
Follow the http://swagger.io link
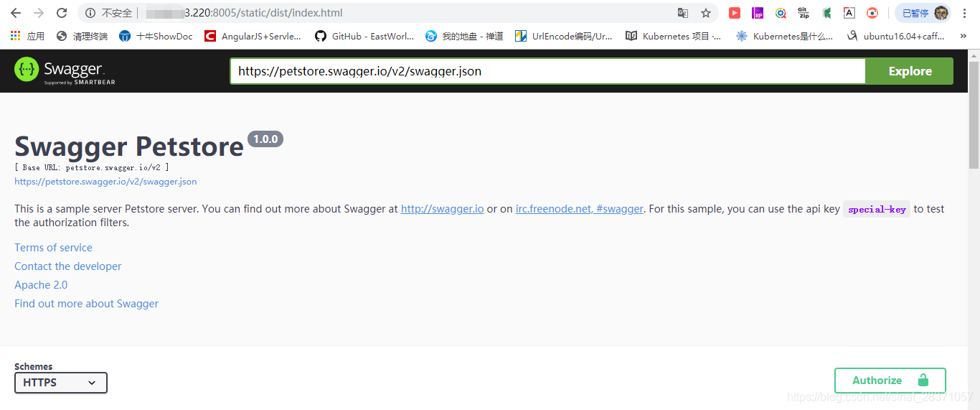pyautogui.click(x=442, y=209)
